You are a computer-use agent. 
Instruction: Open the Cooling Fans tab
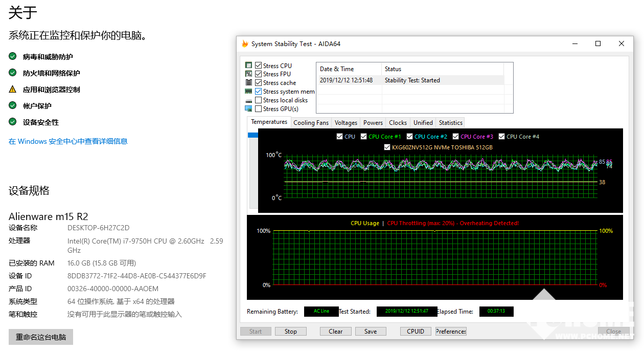coord(311,123)
